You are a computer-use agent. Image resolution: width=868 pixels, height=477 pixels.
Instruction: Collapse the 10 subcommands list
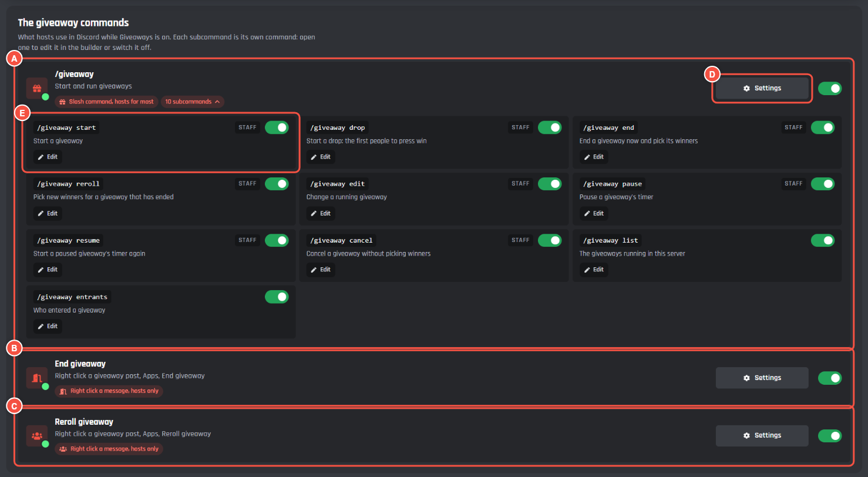(192, 102)
